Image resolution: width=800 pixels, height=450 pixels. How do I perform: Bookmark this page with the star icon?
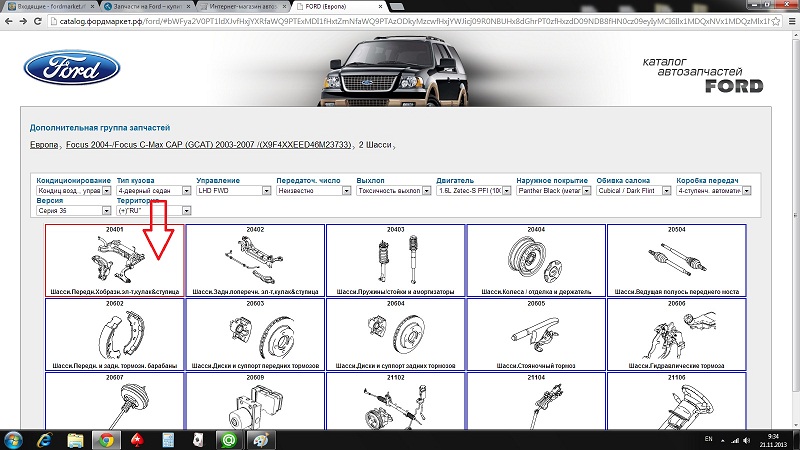[776, 21]
